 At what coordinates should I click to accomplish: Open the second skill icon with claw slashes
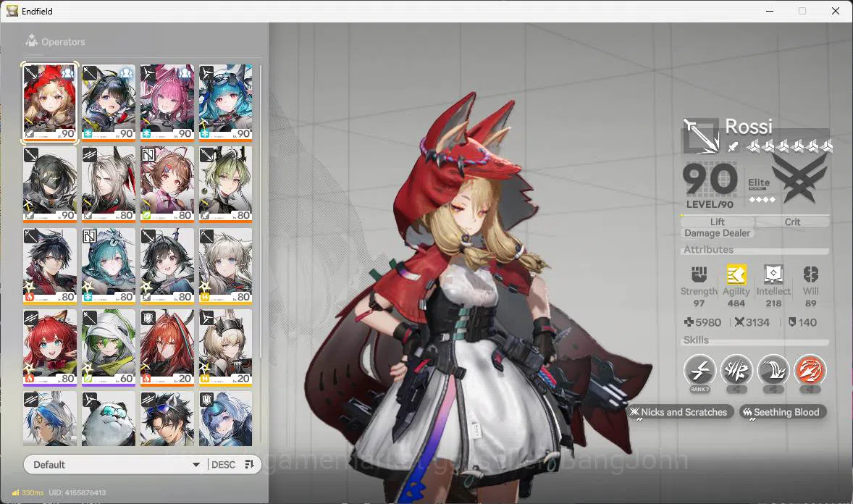coord(736,371)
